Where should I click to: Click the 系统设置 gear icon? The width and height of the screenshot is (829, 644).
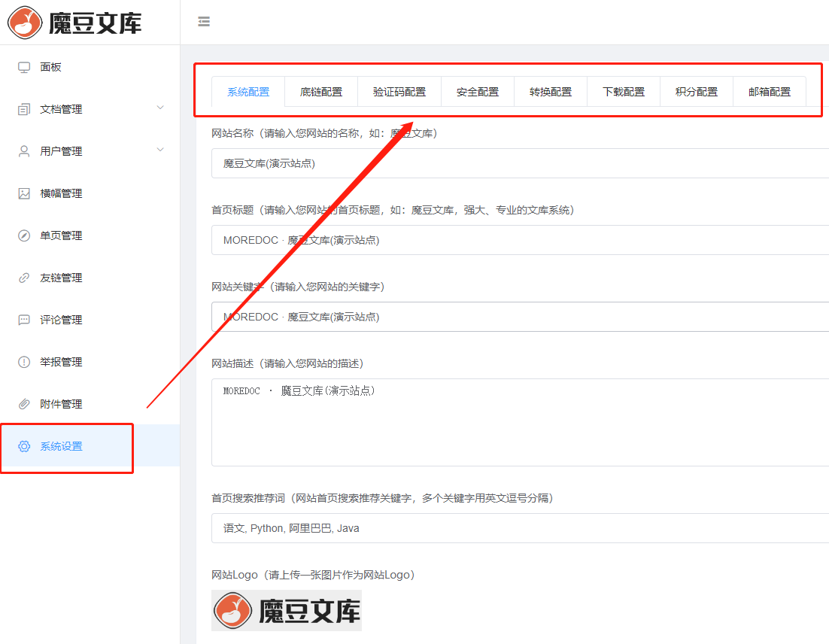(x=24, y=446)
